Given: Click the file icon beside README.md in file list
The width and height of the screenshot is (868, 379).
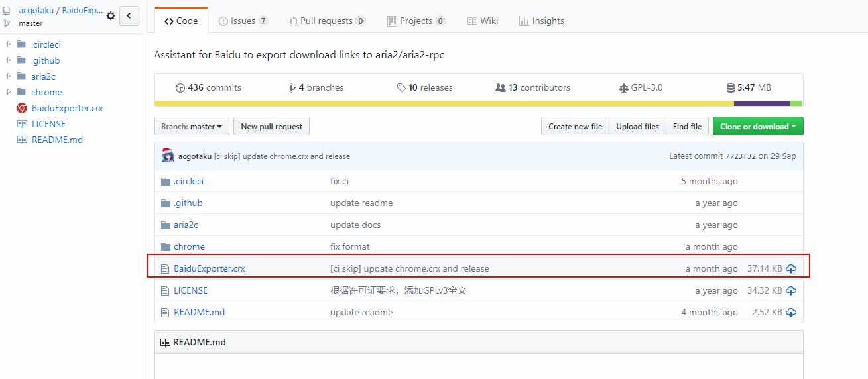Looking at the screenshot, I should tap(166, 312).
